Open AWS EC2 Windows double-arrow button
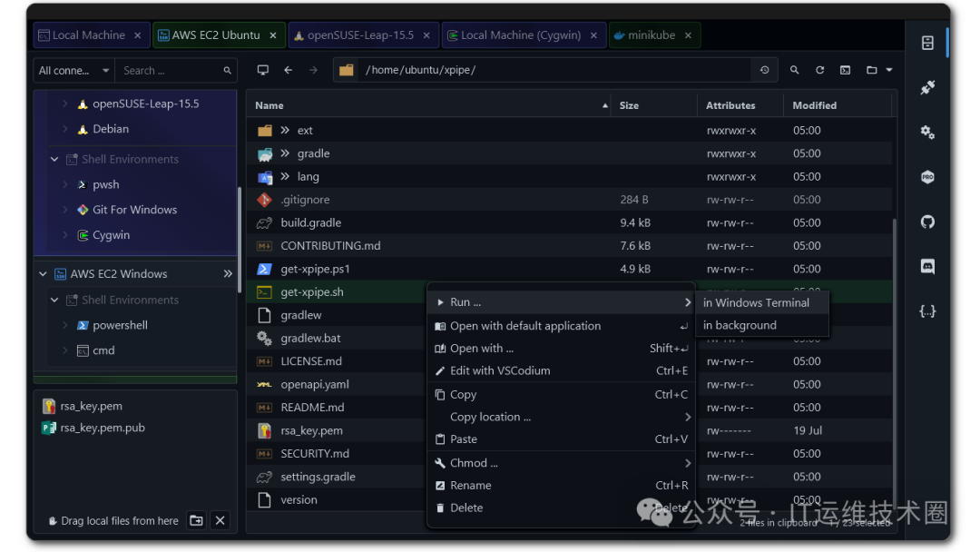Image resolution: width=980 pixels, height=552 pixels. pos(228,274)
